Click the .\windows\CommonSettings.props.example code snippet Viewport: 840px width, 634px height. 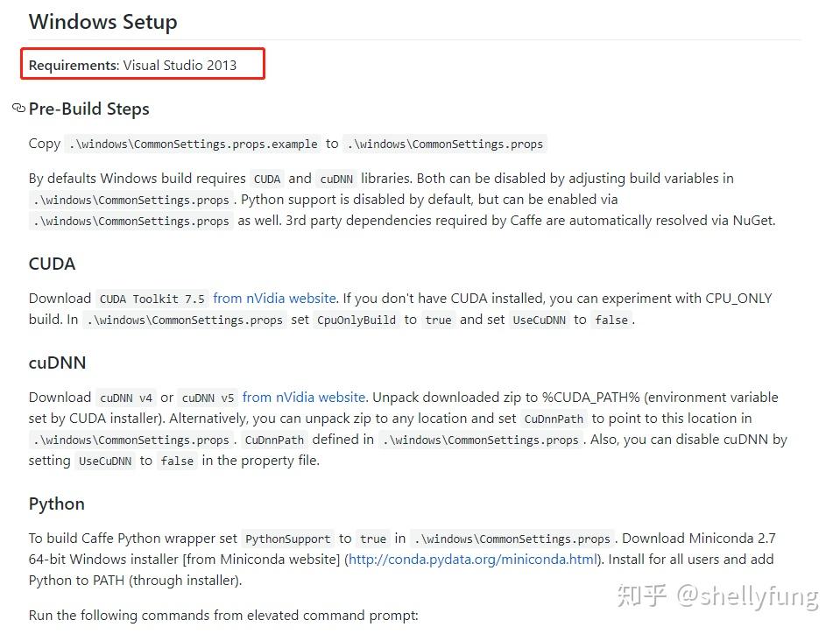coord(193,144)
